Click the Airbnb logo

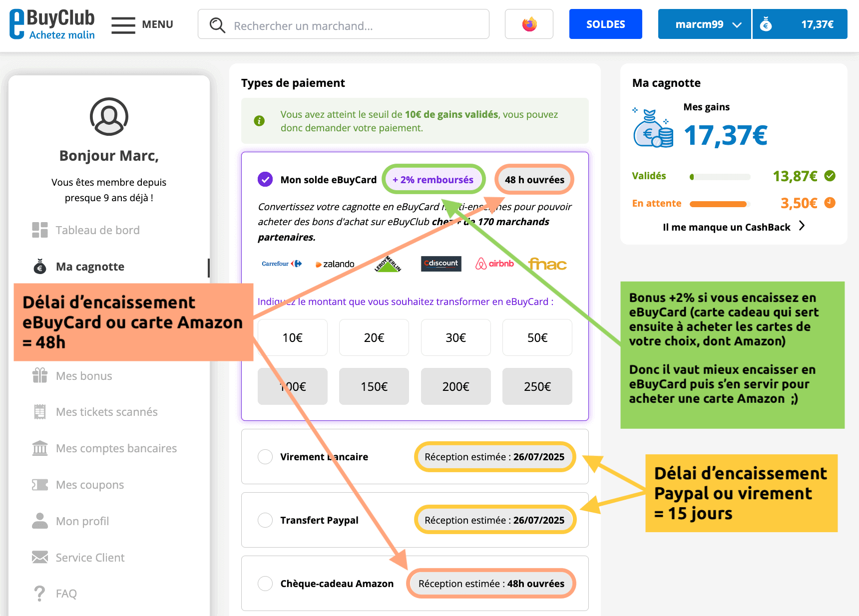tap(494, 264)
